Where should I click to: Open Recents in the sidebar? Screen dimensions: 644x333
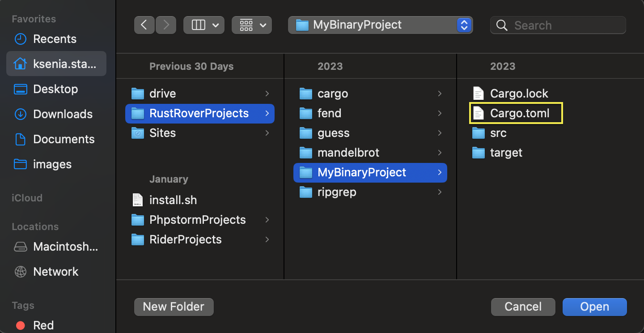pyautogui.click(x=54, y=39)
